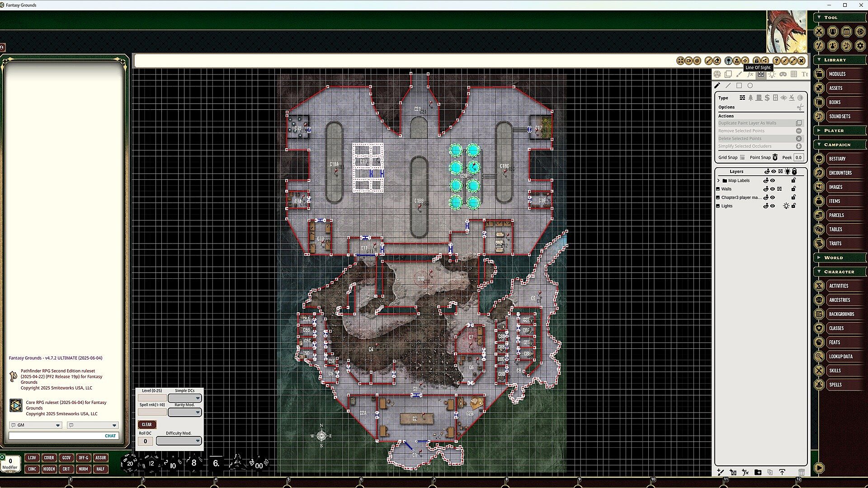Click the COVER modifier button

[49, 458]
